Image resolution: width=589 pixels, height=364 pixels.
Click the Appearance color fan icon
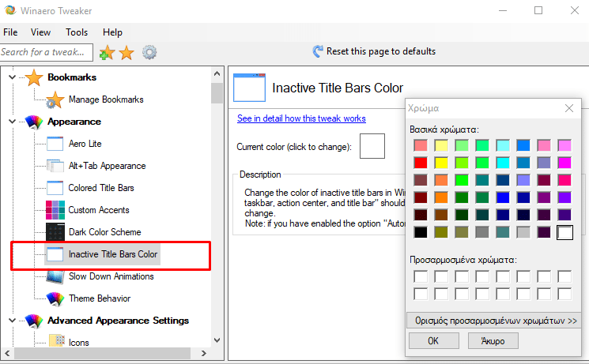[x=34, y=122]
